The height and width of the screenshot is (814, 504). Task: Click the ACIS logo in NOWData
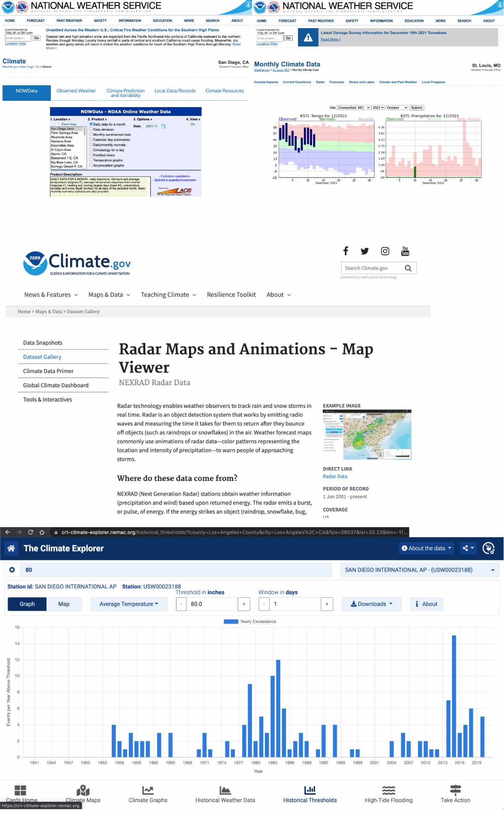pyautogui.click(x=174, y=192)
